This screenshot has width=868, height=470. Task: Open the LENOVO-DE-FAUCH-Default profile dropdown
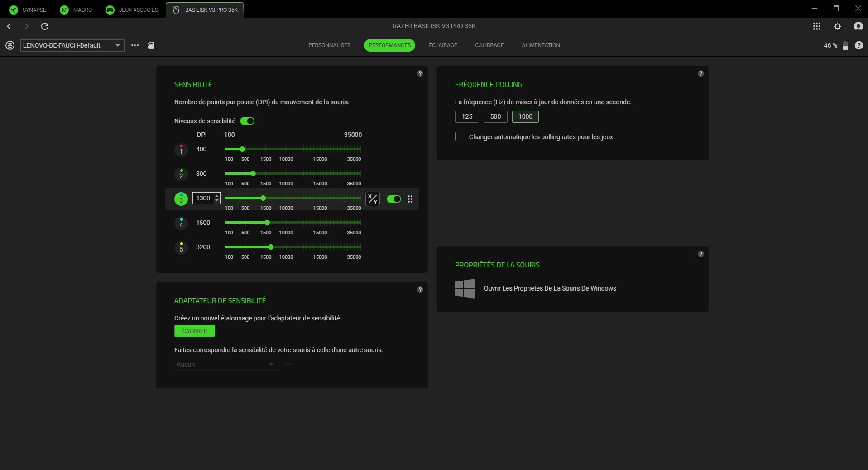[x=72, y=45]
